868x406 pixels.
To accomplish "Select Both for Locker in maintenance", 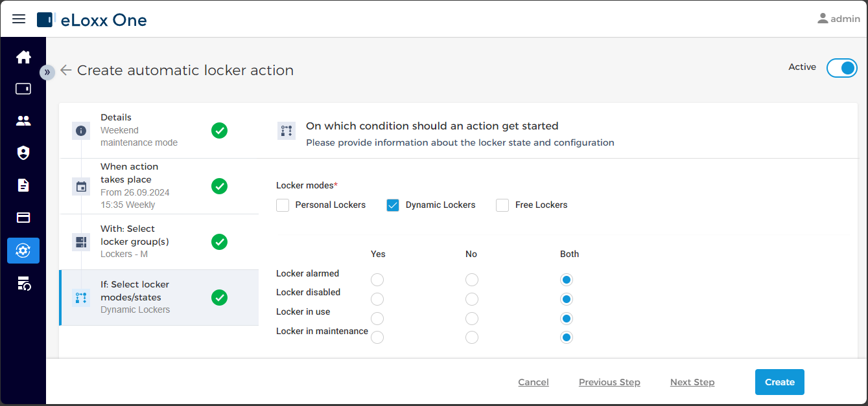I will coord(567,337).
